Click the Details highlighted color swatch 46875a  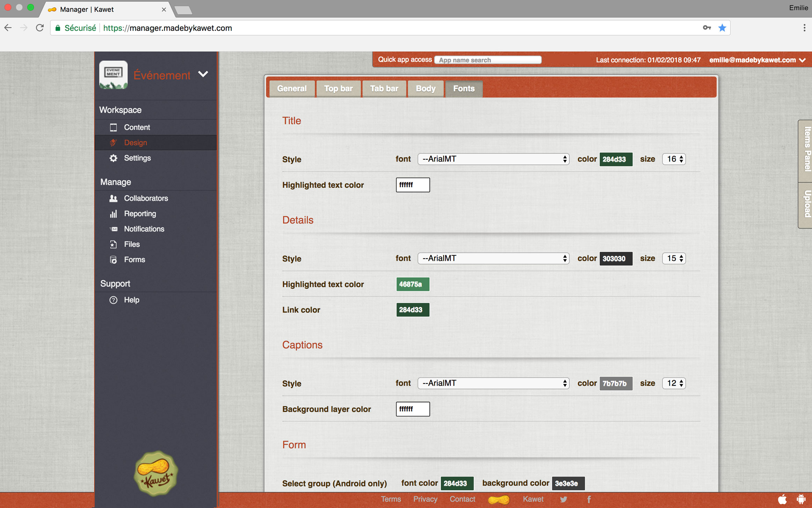point(412,284)
